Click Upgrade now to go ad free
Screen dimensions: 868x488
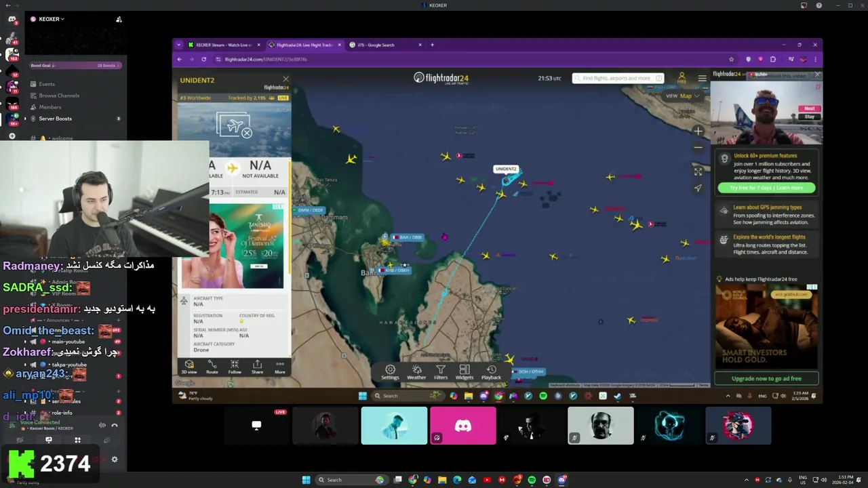(766, 379)
